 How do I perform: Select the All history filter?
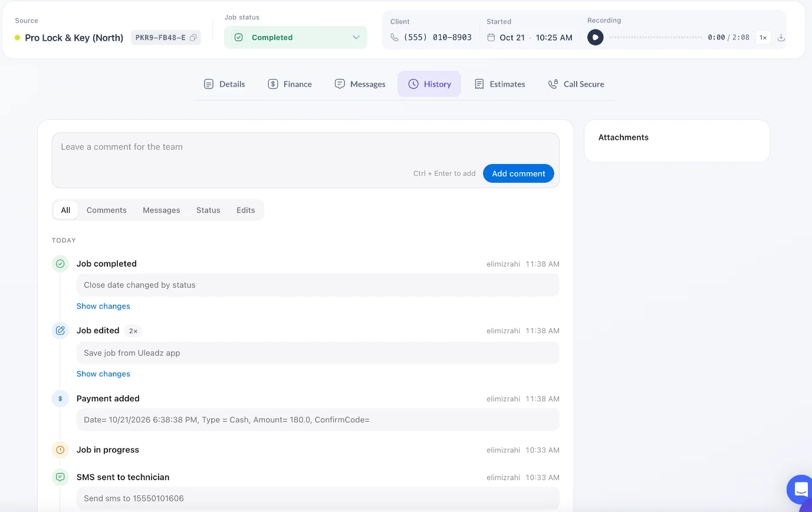pyautogui.click(x=65, y=210)
